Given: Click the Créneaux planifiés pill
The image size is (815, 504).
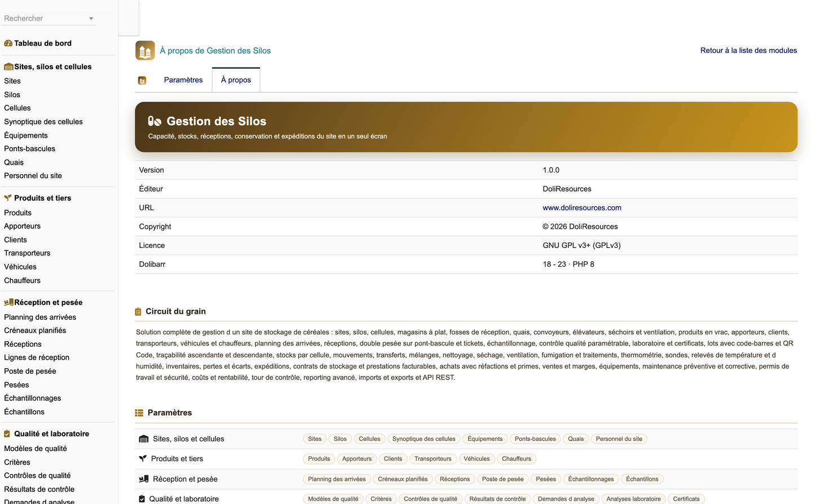Looking at the screenshot, I should coord(403,479).
